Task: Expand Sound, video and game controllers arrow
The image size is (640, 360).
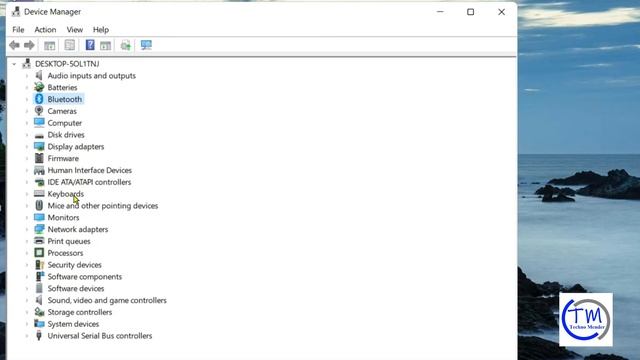Action: (x=27, y=300)
